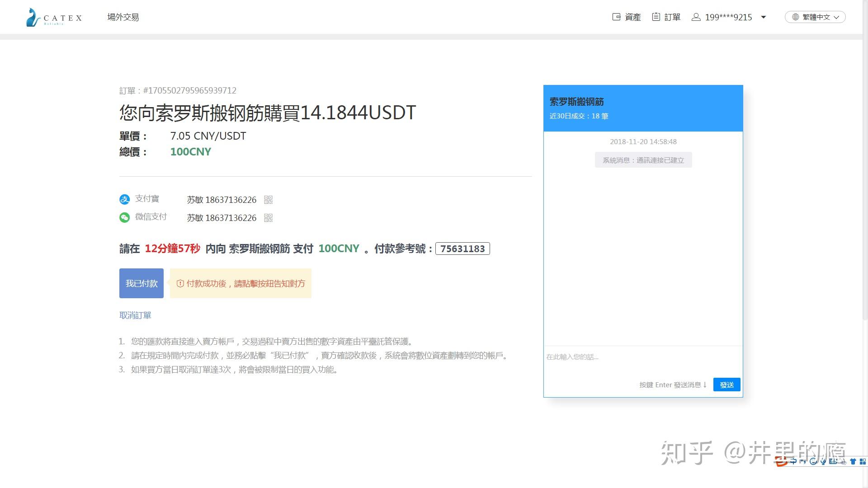The height and width of the screenshot is (488, 868).
Task: Click the 我已付款 button
Action: [142, 283]
